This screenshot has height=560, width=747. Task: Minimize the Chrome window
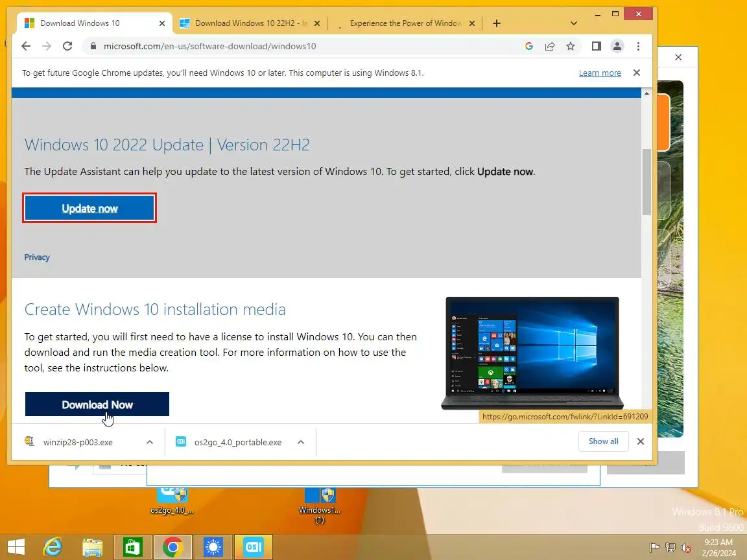click(x=597, y=14)
